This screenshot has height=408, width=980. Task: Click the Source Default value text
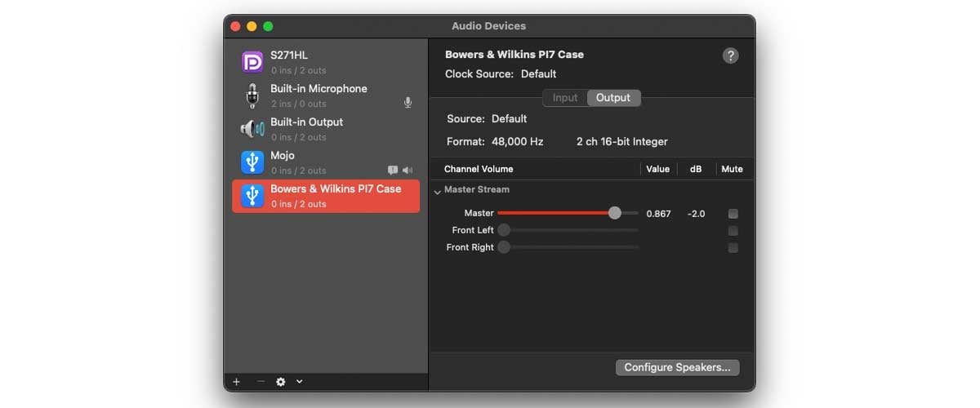(x=509, y=119)
